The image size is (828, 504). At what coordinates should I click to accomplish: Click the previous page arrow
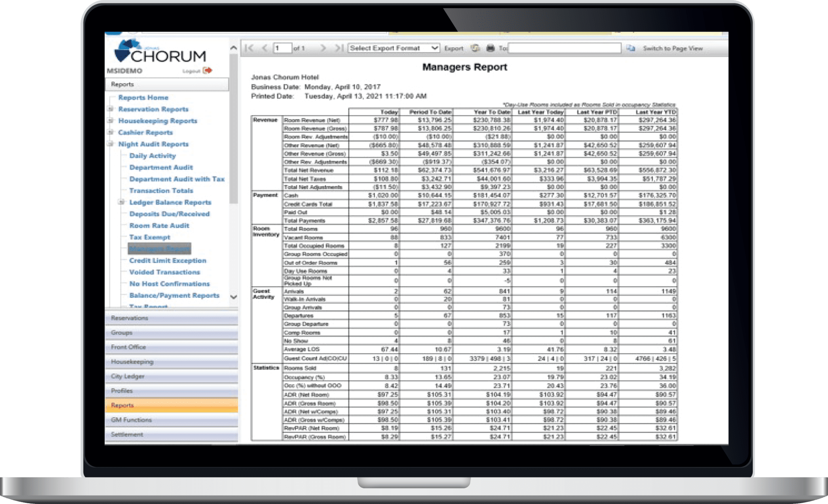click(x=264, y=48)
